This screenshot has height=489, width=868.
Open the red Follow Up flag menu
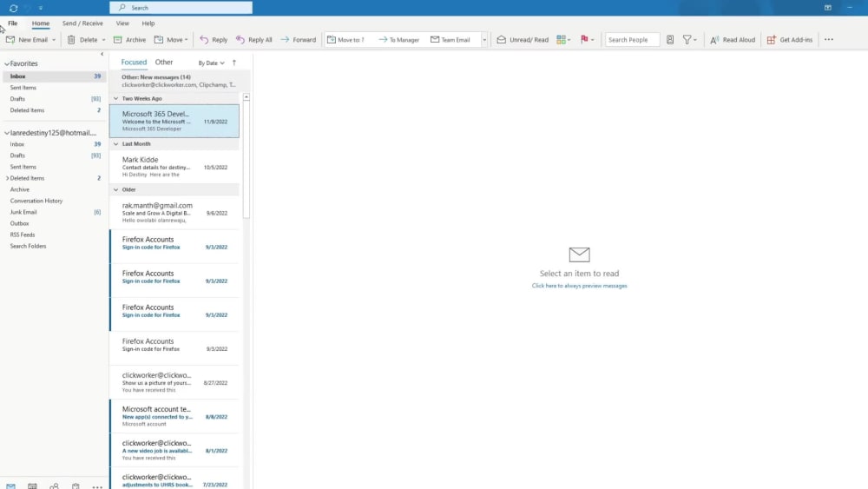point(587,40)
